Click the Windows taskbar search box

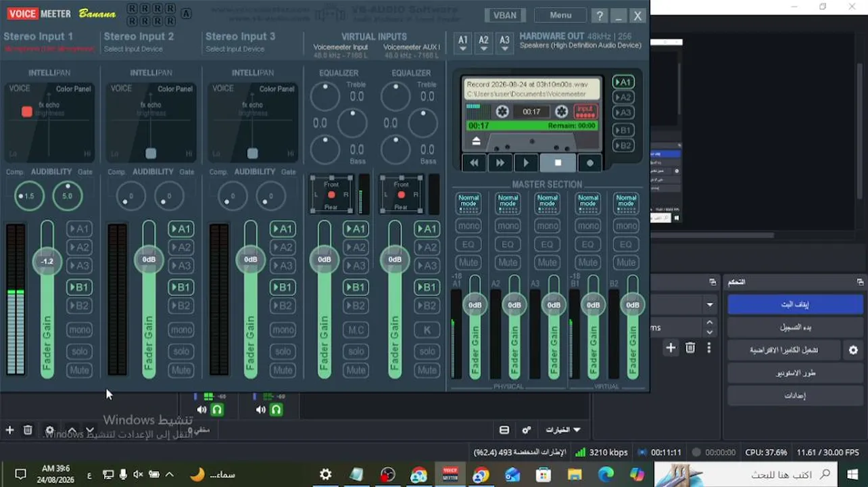point(746,475)
